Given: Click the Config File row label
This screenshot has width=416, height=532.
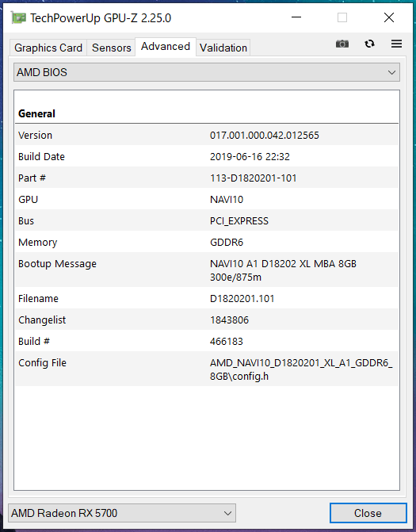Looking at the screenshot, I should pos(42,363).
